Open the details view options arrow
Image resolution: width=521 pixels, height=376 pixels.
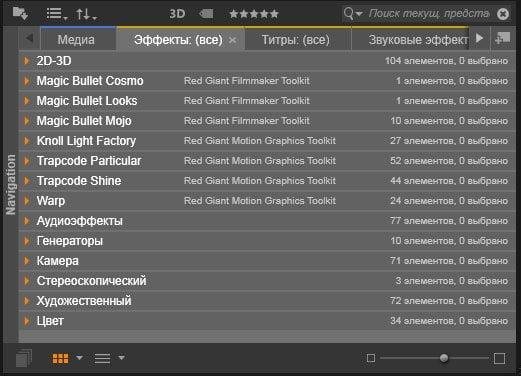pyautogui.click(x=122, y=358)
